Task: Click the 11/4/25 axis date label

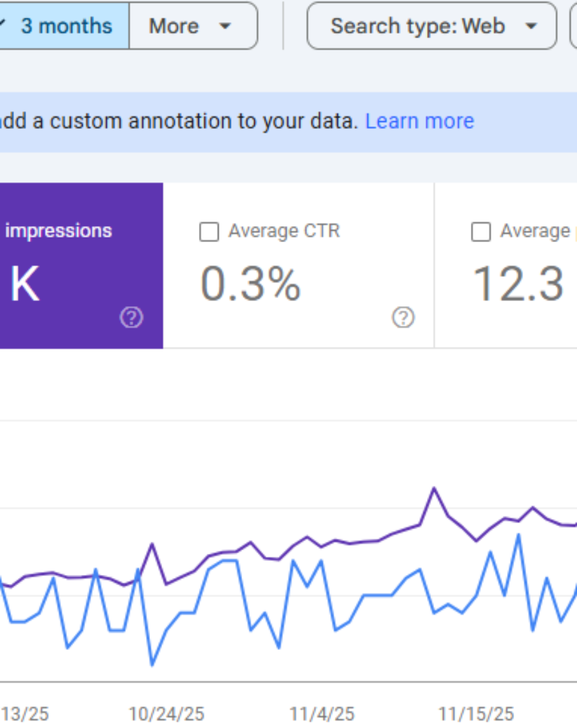Action: 322,714
